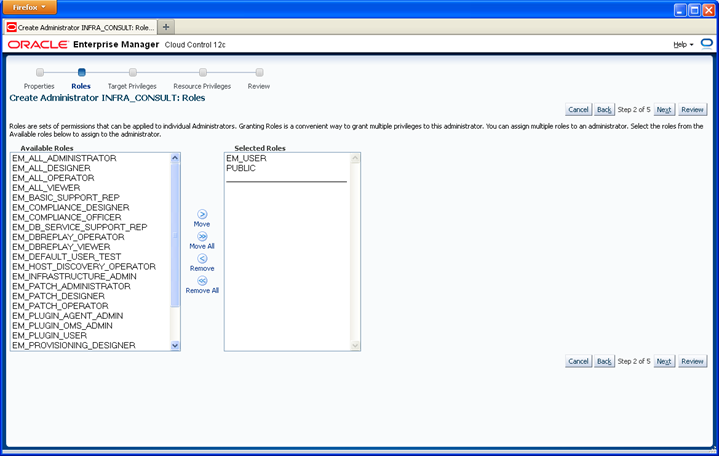Image resolution: width=719 pixels, height=456 pixels.
Task: Click the top Cancel button
Action: [578, 110]
